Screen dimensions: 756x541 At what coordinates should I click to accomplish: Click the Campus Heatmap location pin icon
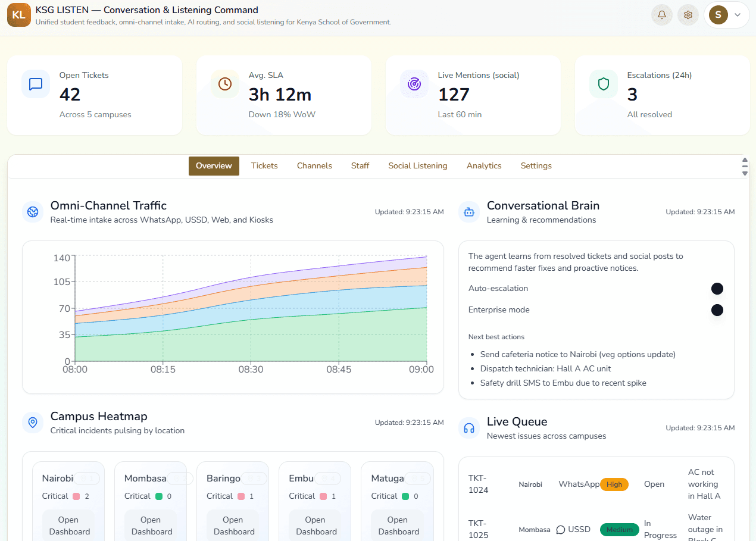[33, 423]
